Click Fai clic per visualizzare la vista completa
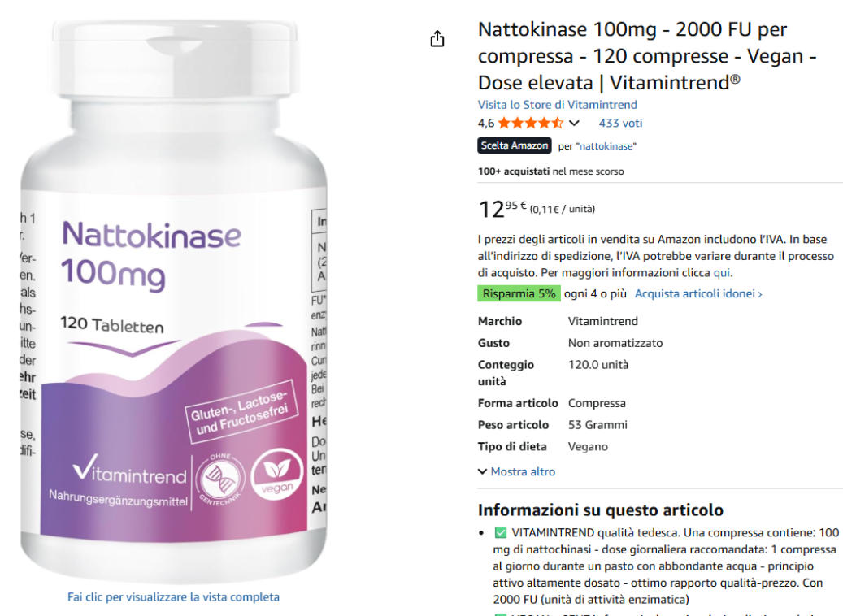 click(173, 597)
